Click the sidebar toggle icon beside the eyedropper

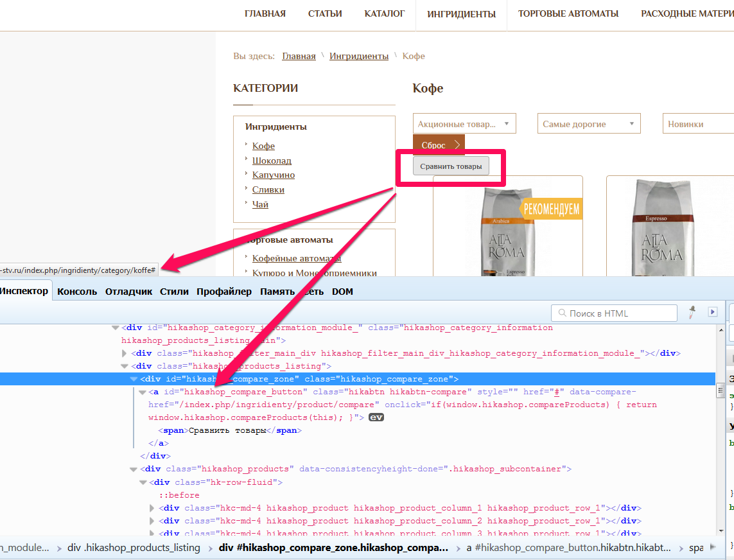tap(712, 312)
